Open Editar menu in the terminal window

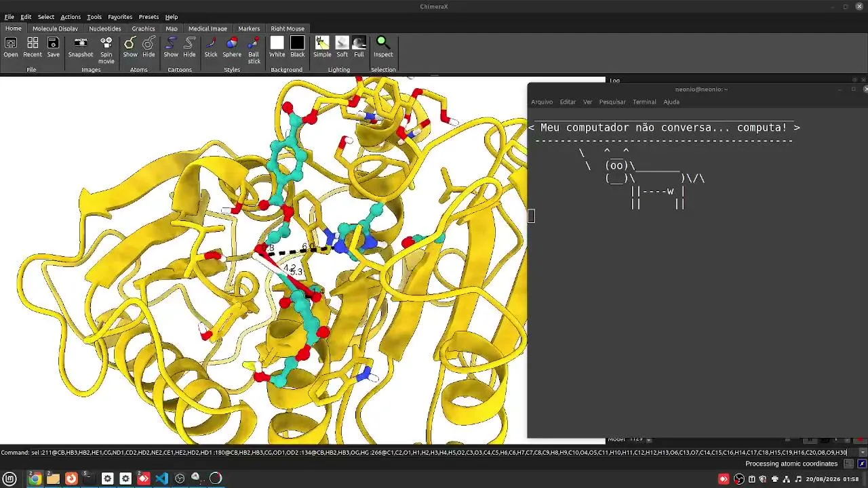click(568, 102)
